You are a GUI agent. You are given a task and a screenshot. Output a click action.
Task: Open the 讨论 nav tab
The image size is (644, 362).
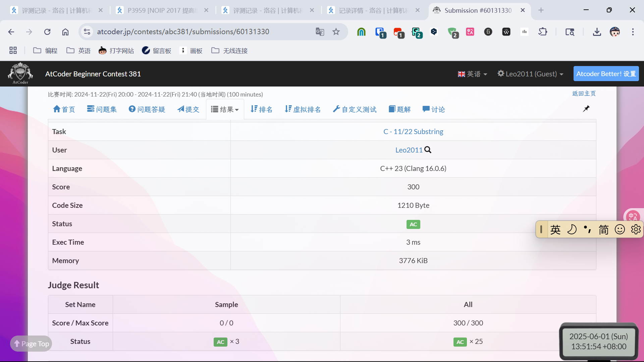tap(434, 109)
